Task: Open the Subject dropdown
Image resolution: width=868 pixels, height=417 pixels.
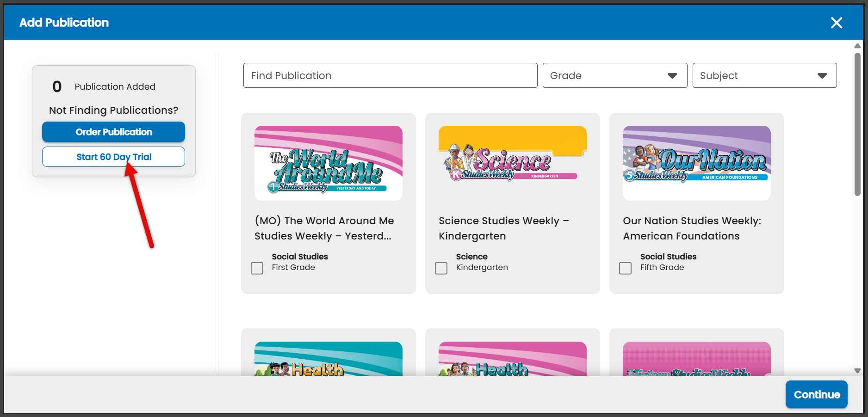Action: point(764,75)
